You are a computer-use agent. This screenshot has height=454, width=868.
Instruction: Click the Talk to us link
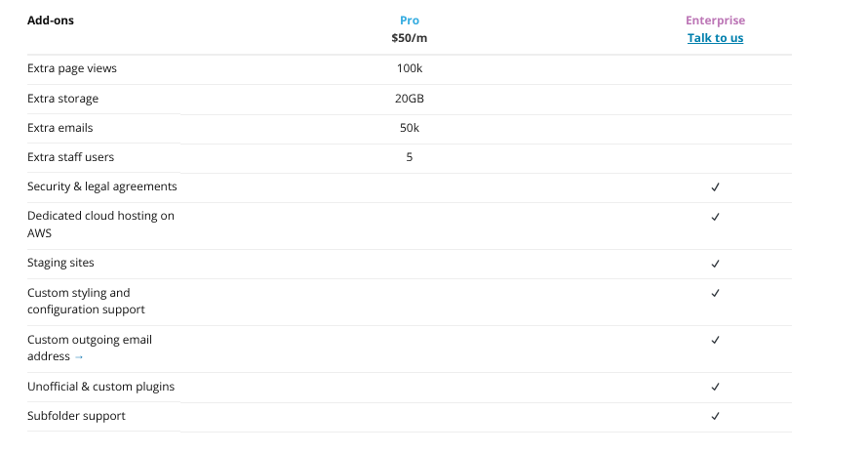click(715, 38)
